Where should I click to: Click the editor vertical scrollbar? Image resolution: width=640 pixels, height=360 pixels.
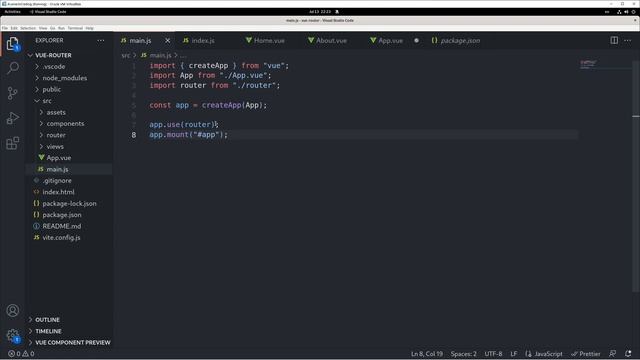click(636, 176)
